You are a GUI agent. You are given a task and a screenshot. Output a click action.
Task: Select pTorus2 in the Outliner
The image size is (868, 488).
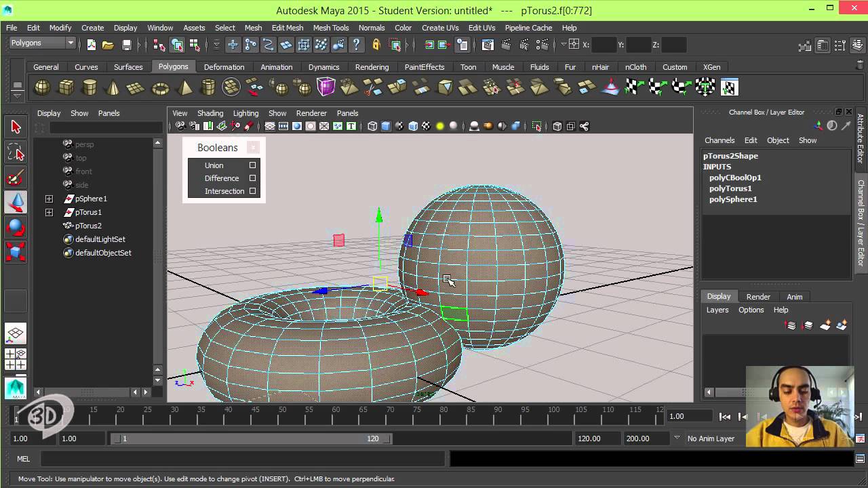(x=88, y=226)
